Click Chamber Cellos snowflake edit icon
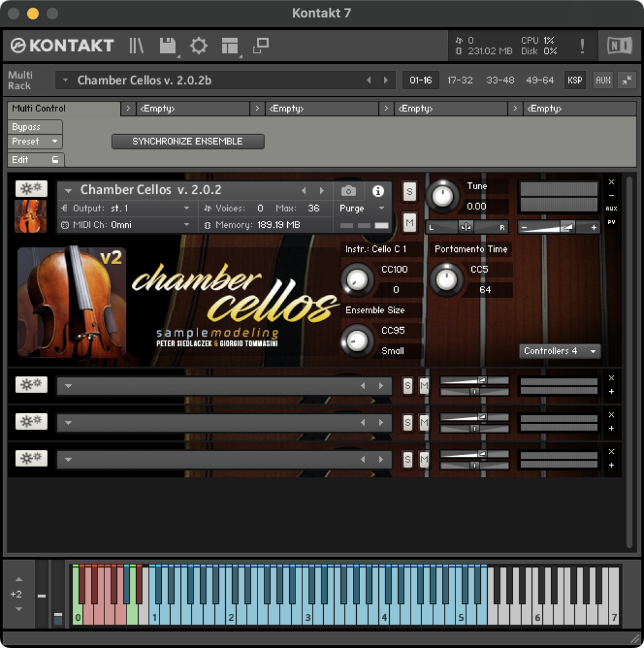This screenshot has height=648, width=644. pyautogui.click(x=32, y=189)
